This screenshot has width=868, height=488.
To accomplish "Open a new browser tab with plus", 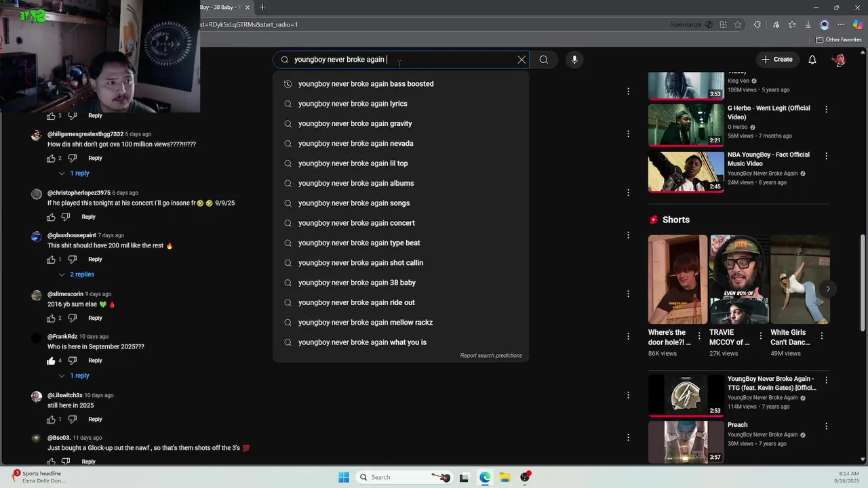I will [262, 7].
